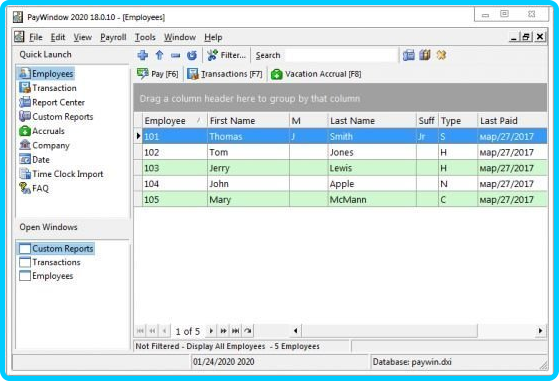
Task: Switch to Custom Reports in Open Windows
Action: [56, 248]
